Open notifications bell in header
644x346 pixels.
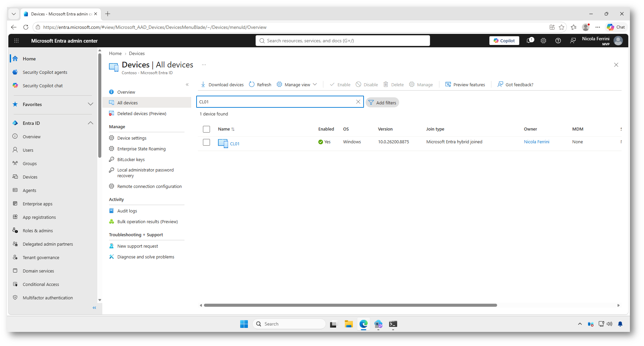click(x=530, y=41)
